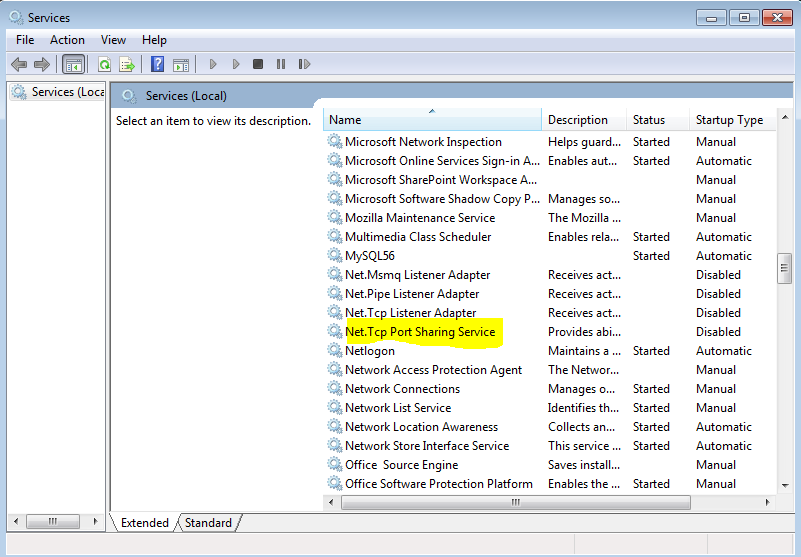Click the Stop Service square icon
Screen dimensions: 801x557
(258, 64)
